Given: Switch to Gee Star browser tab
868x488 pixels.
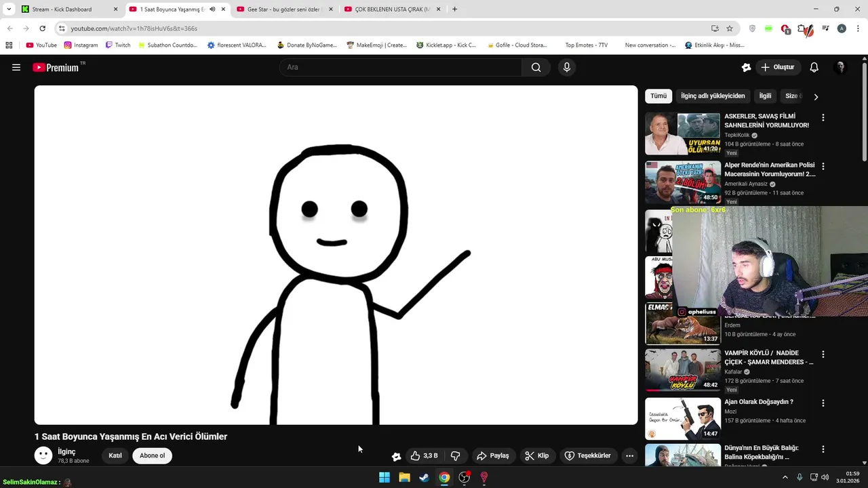Looking at the screenshot, I should coord(285,9).
